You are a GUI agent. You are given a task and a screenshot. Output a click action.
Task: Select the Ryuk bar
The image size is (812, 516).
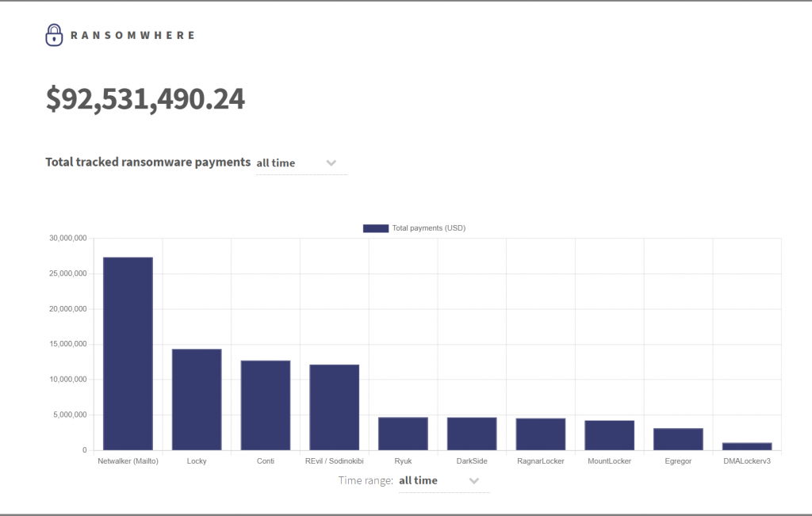point(403,434)
